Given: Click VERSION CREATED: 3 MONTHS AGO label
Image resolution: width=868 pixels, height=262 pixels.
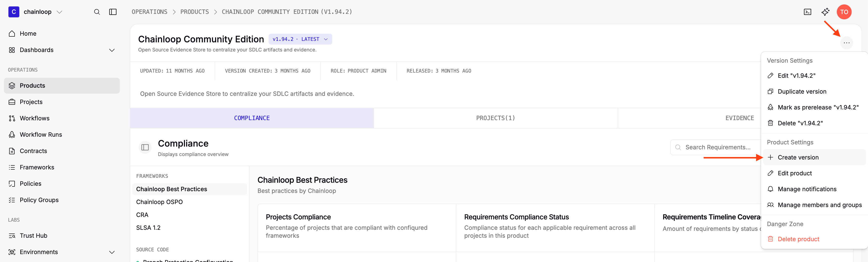Looking at the screenshot, I should tap(268, 71).
